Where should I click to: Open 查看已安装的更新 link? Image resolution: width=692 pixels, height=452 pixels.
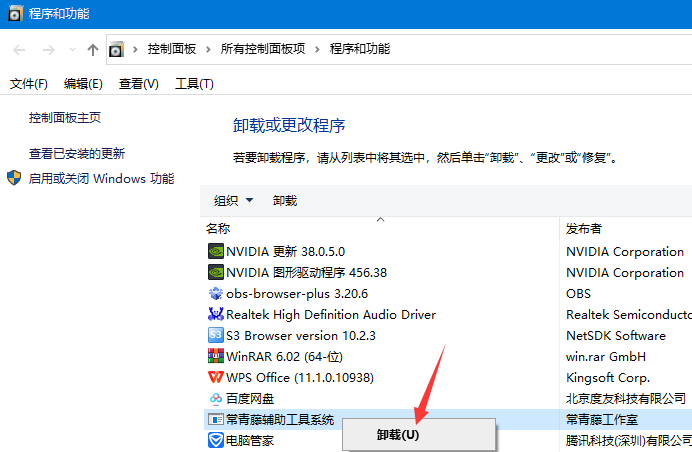tap(77, 153)
